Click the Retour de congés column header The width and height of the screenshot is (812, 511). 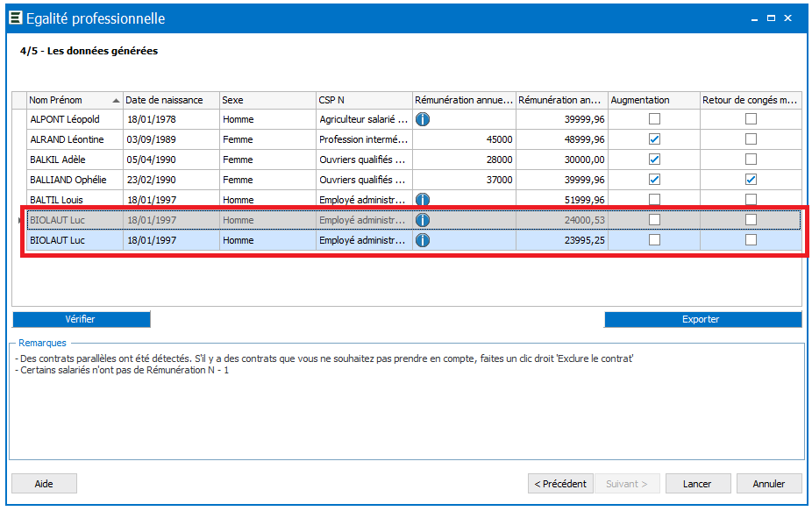pos(751,101)
